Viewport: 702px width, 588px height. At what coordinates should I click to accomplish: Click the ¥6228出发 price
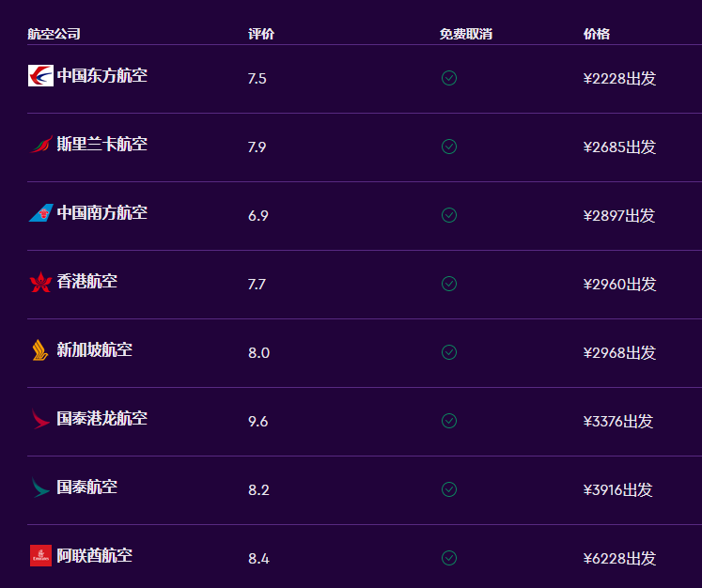[619, 559]
